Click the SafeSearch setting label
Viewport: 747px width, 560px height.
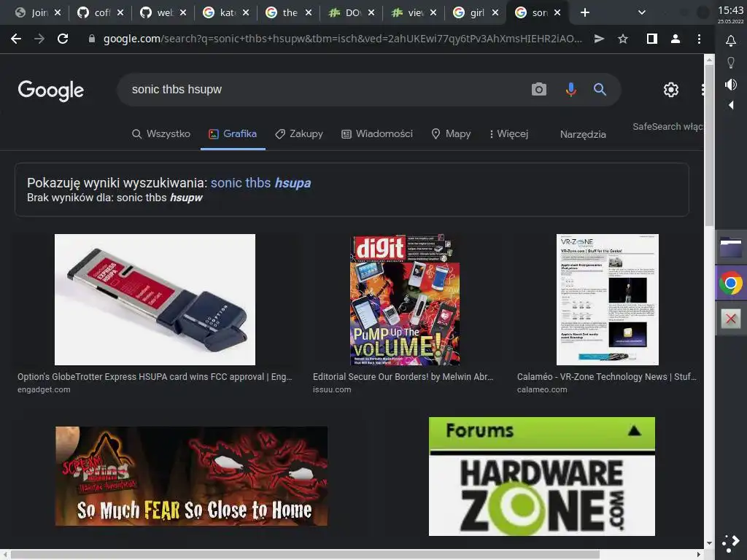click(x=667, y=127)
